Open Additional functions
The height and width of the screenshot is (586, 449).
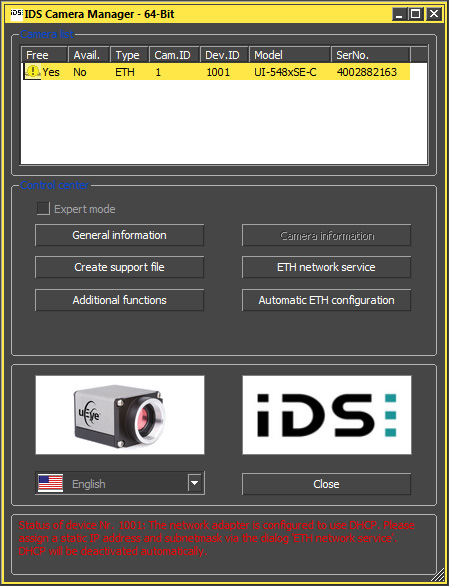[x=119, y=300]
